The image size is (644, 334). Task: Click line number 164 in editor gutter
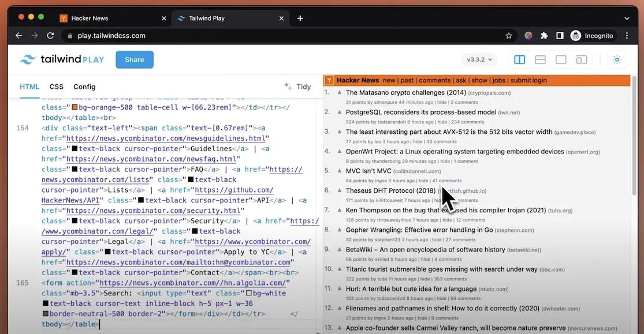22,128
